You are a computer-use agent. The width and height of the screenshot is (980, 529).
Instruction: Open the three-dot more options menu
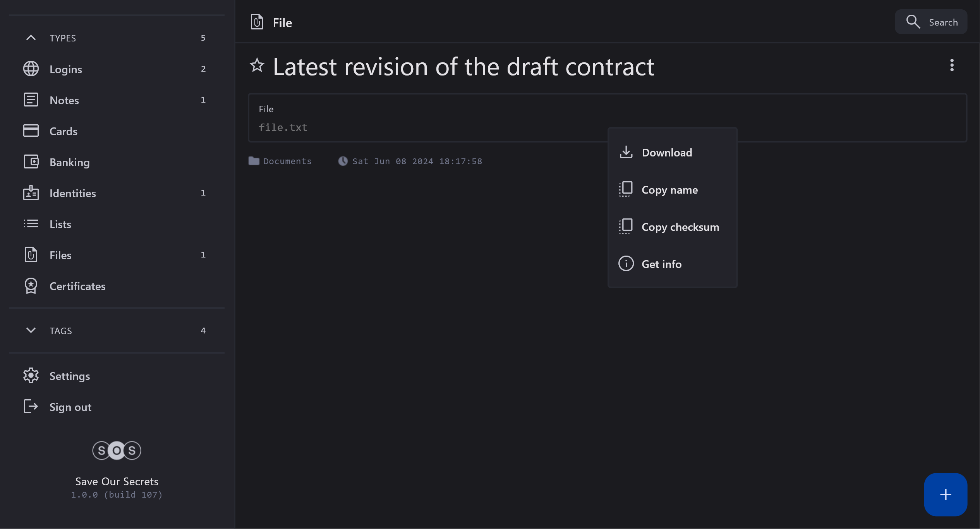coord(952,65)
